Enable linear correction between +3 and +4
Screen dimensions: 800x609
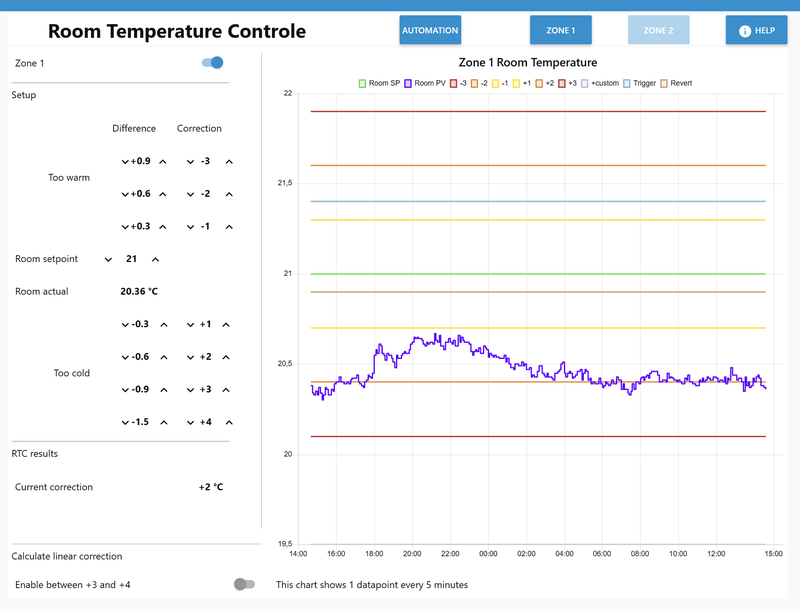[243, 584]
